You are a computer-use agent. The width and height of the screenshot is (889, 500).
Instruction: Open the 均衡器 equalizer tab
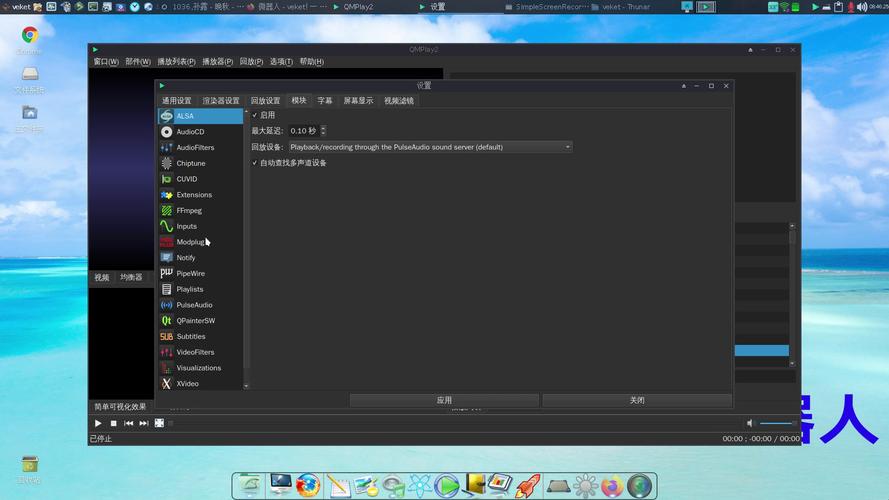[132, 277]
